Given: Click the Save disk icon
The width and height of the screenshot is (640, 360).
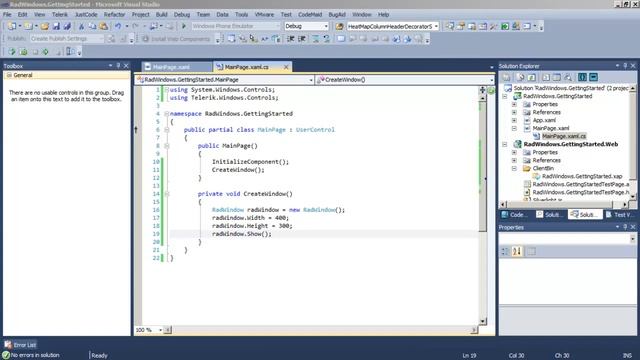Looking at the screenshot, I should tap(56, 26).
